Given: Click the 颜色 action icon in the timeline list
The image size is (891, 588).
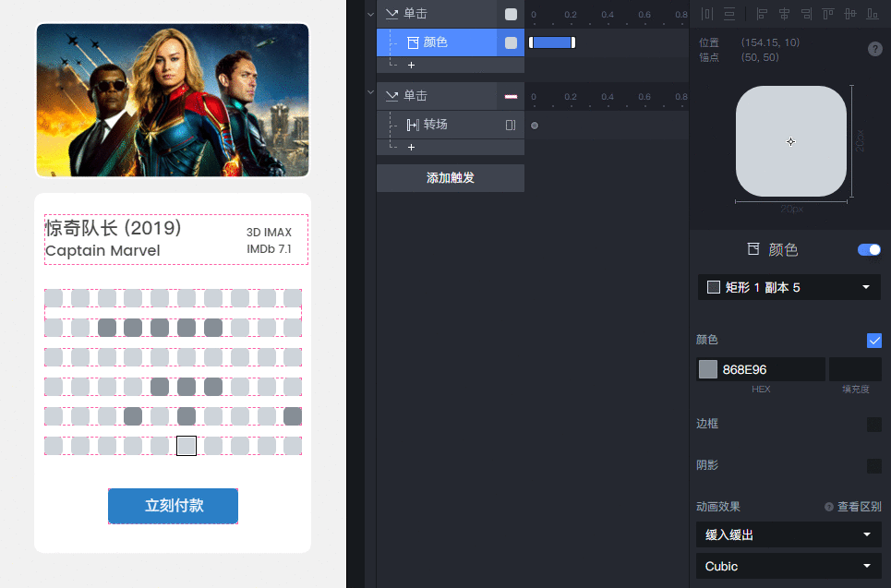Looking at the screenshot, I should (x=413, y=42).
